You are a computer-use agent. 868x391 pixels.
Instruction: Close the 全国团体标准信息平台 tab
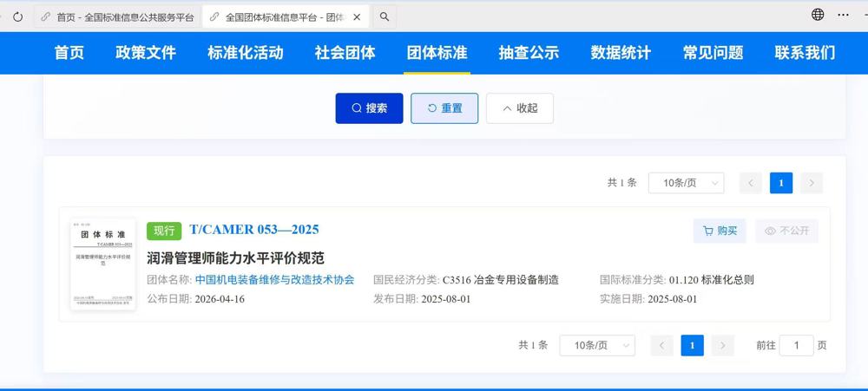click(357, 16)
